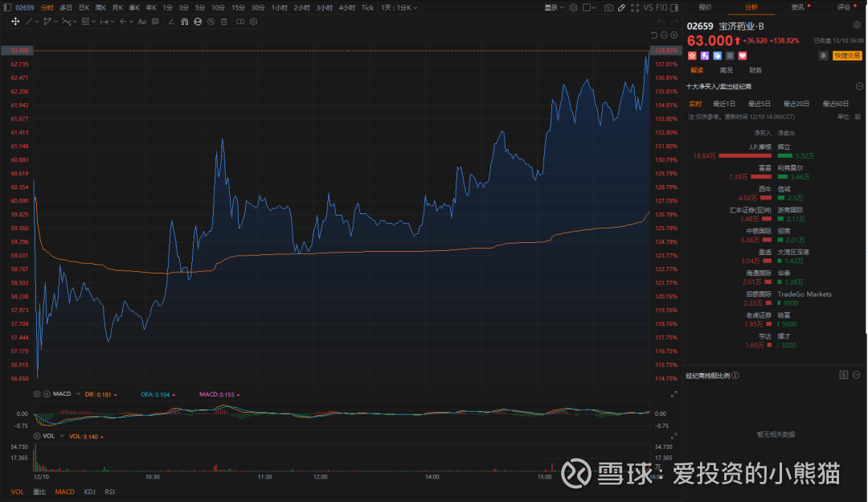Click the Hong Kong market flag icon
This screenshot has height=502, width=868.
pyautogui.click(x=692, y=56)
